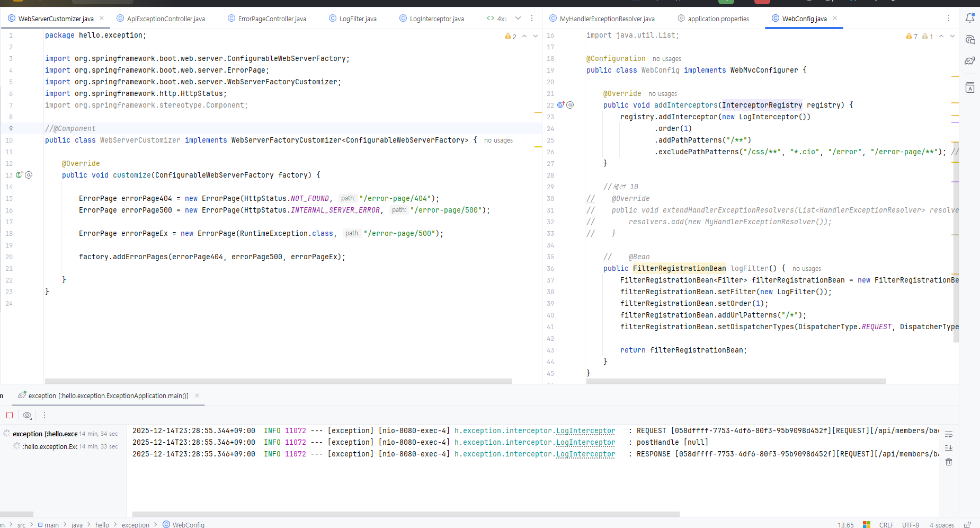Viewport: 980px width, 528px height.
Task: Click the horizontal scrollbar under the left editor
Action: [x=278, y=381]
